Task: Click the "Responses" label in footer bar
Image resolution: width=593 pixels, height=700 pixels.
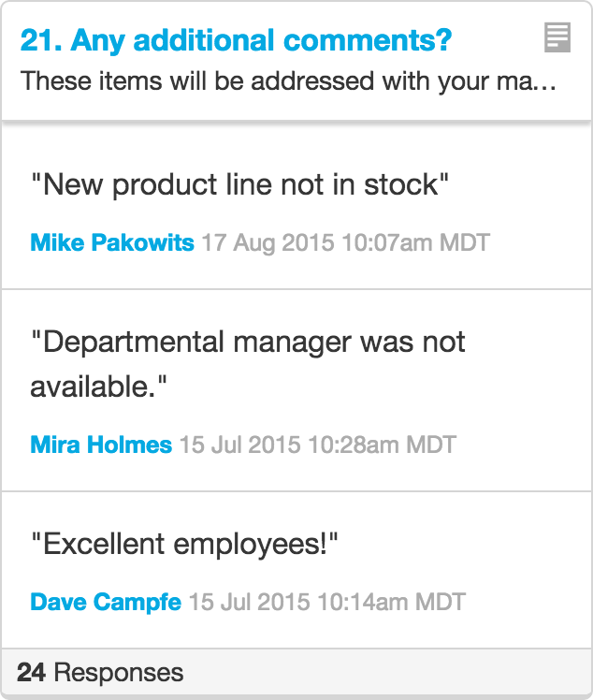Action: click(x=119, y=672)
